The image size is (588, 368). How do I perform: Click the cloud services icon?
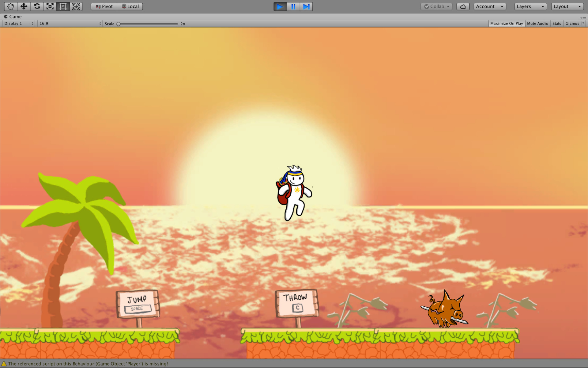pyautogui.click(x=463, y=6)
